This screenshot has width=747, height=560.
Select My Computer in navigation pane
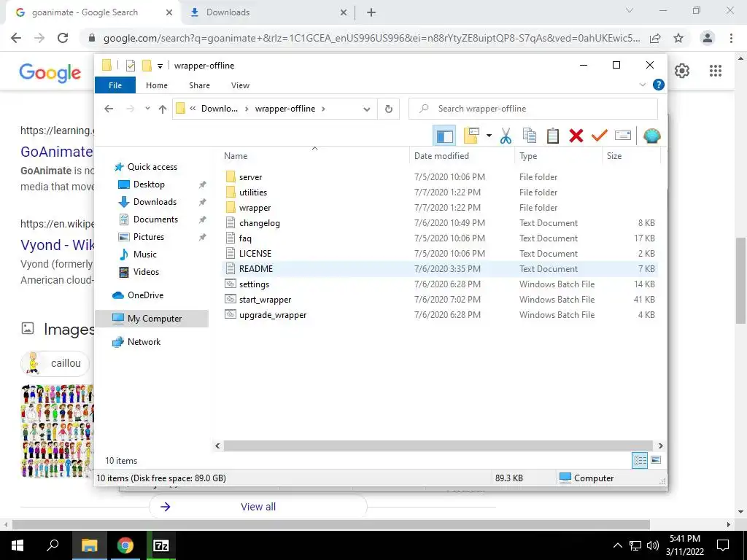pos(152,319)
